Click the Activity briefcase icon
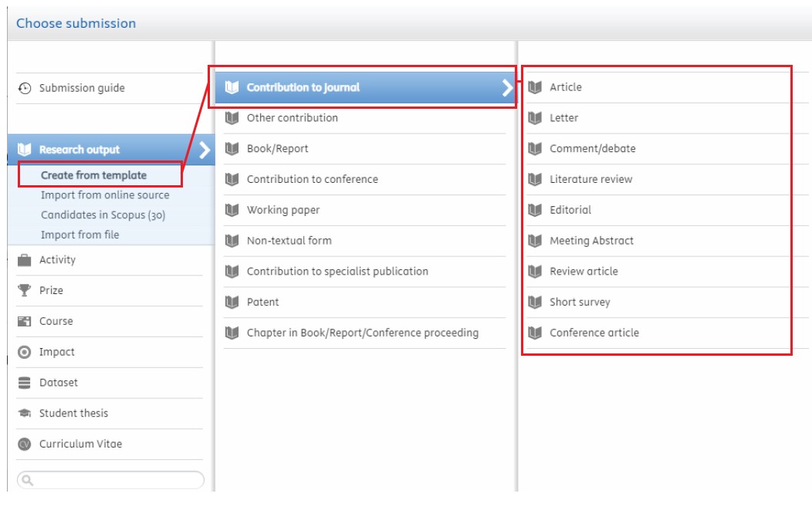Viewport: 812px width, 507px height. (x=25, y=260)
